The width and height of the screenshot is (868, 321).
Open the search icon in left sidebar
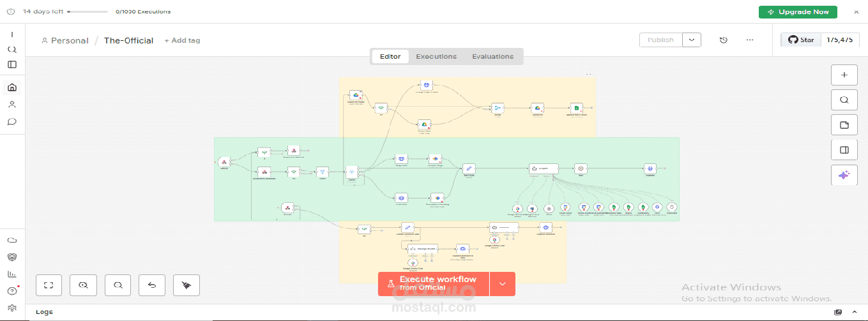coord(12,49)
